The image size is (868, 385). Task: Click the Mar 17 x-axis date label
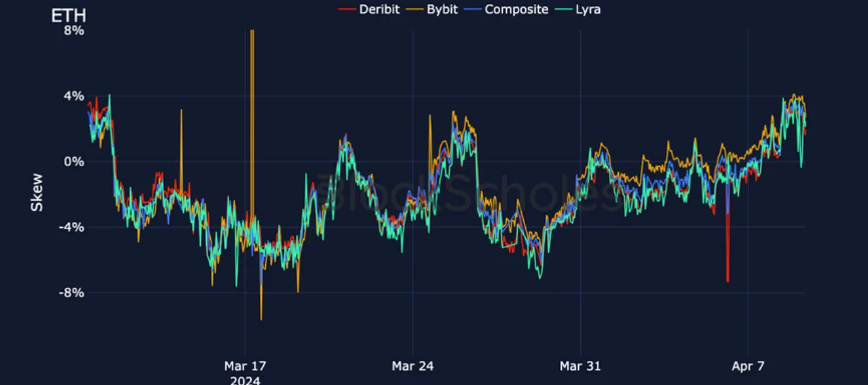pyautogui.click(x=245, y=366)
